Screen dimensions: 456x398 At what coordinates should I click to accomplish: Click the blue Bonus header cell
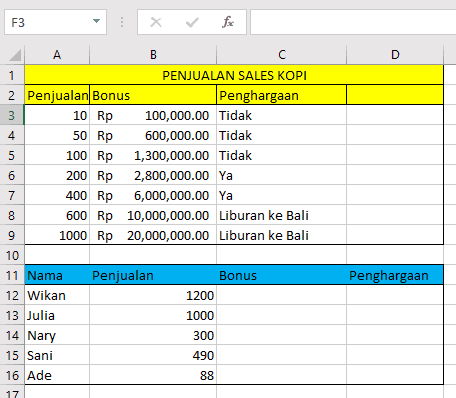pos(282,275)
